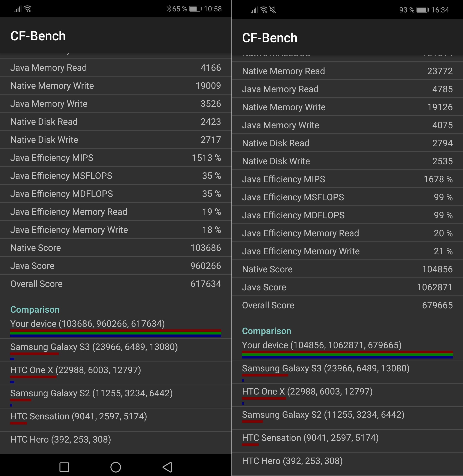The width and height of the screenshot is (463, 476).
Task: Tap the recent apps square button
Action: [64, 467]
